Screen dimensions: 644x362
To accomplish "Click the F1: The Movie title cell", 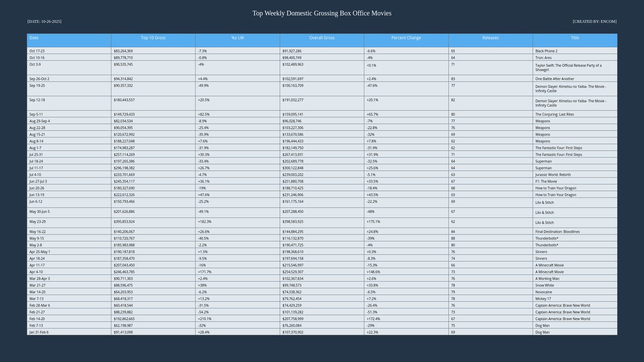I will point(575,181).
